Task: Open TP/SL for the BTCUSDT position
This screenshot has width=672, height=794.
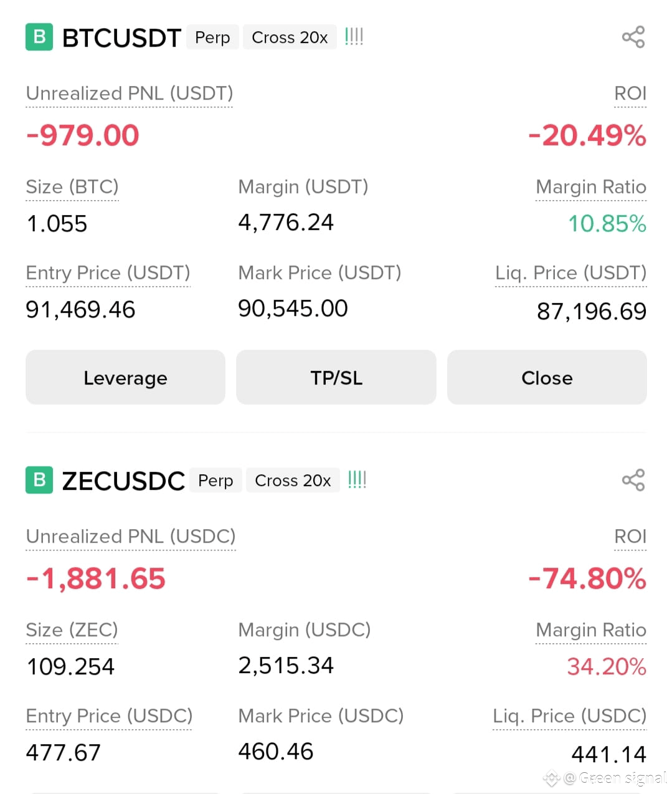Action: tap(336, 378)
